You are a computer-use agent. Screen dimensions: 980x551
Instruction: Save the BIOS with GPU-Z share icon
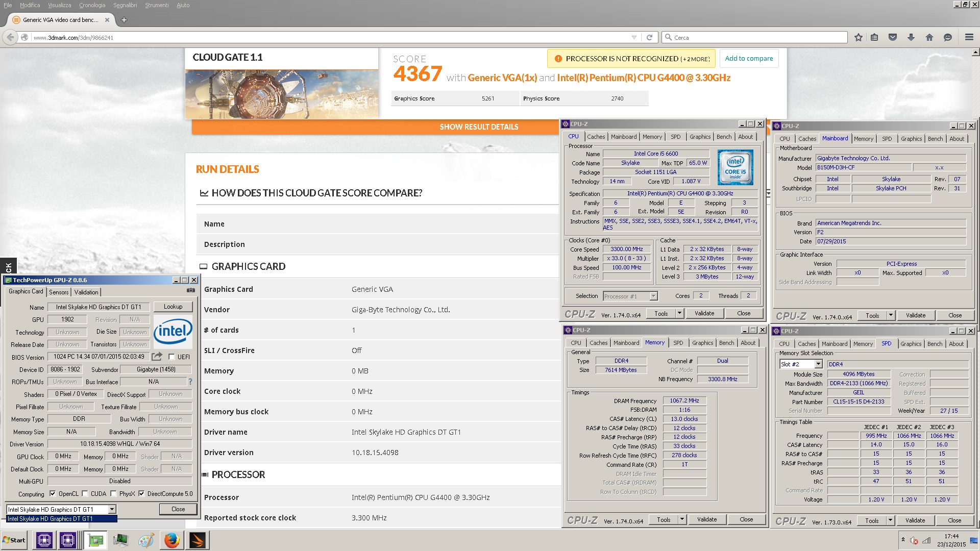pyautogui.click(x=157, y=356)
